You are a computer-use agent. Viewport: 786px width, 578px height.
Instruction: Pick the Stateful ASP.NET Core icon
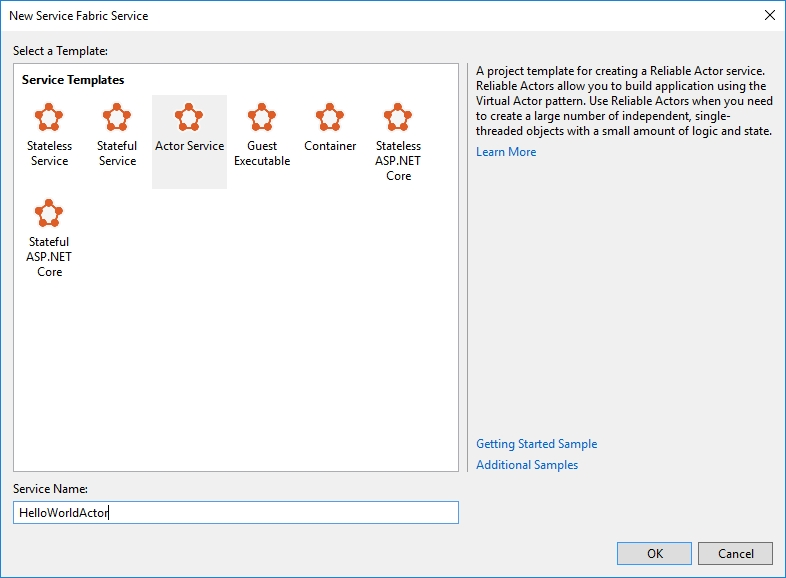(49, 213)
